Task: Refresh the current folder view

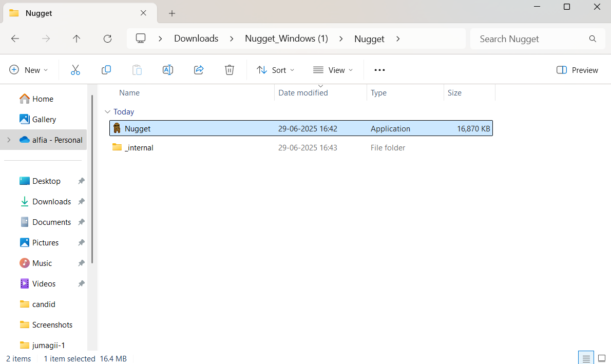Action: point(107,39)
